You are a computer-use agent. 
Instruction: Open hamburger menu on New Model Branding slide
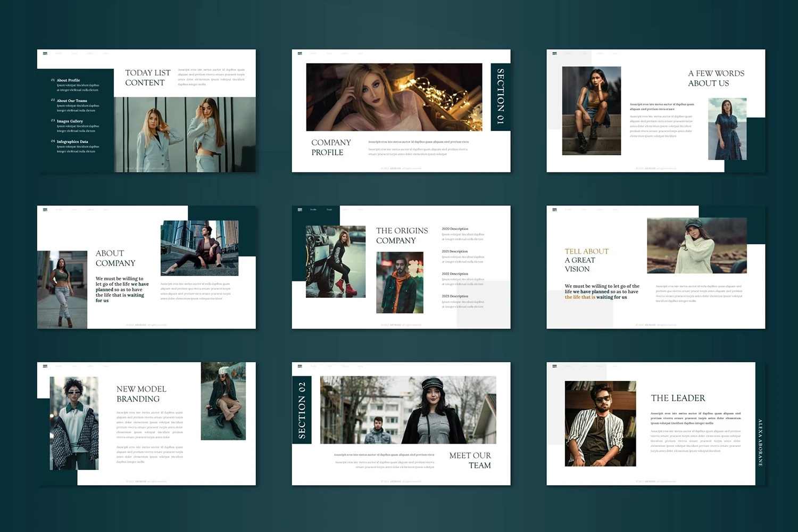click(45, 366)
